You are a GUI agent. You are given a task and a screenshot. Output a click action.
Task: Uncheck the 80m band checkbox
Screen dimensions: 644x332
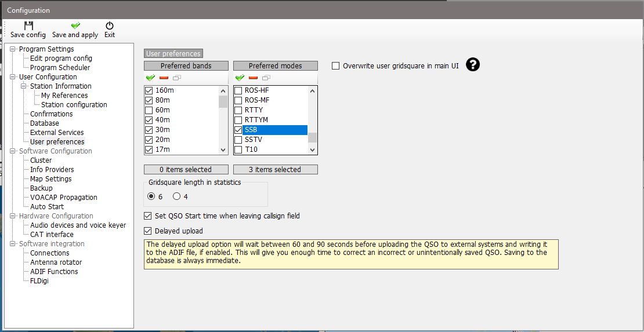click(149, 100)
